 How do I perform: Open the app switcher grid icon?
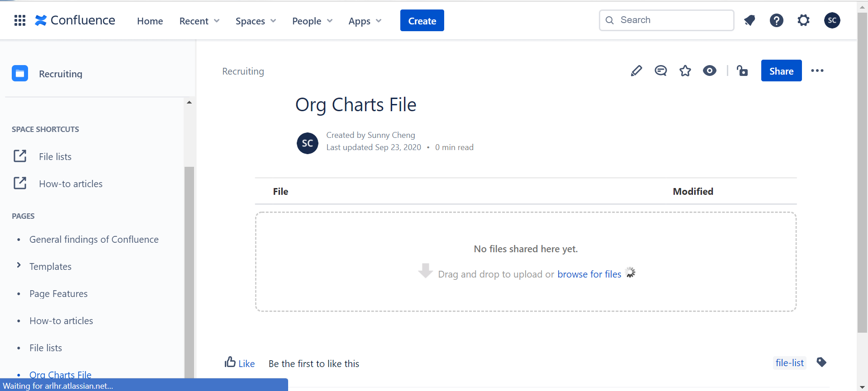(20, 20)
